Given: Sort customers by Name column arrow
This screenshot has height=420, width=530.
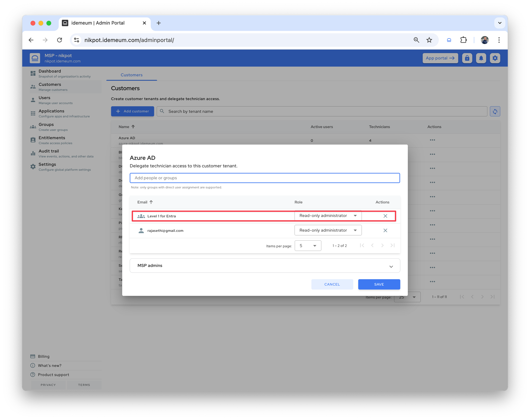Looking at the screenshot, I should pyautogui.click(x=133, y=127).
